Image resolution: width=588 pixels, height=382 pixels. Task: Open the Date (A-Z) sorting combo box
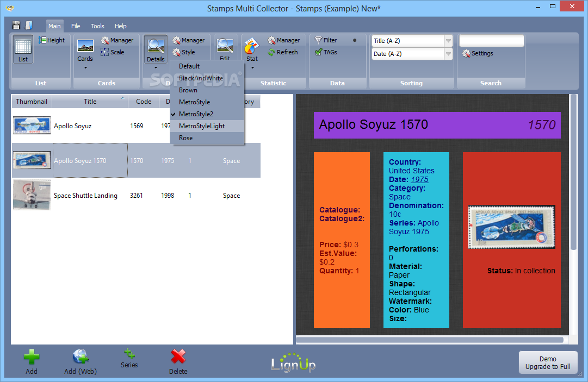(412, 54)
